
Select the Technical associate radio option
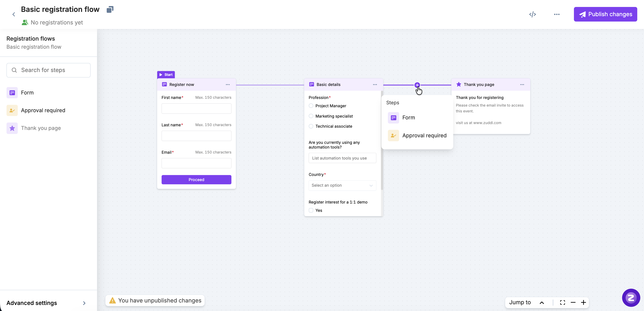click(311, 126)
